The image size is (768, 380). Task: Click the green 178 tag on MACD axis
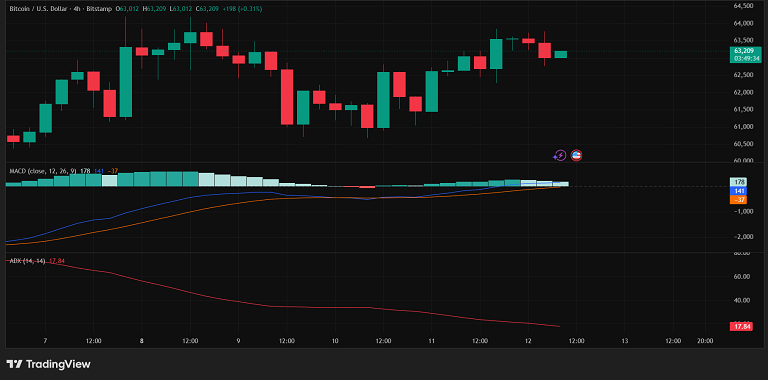point(739,182)
